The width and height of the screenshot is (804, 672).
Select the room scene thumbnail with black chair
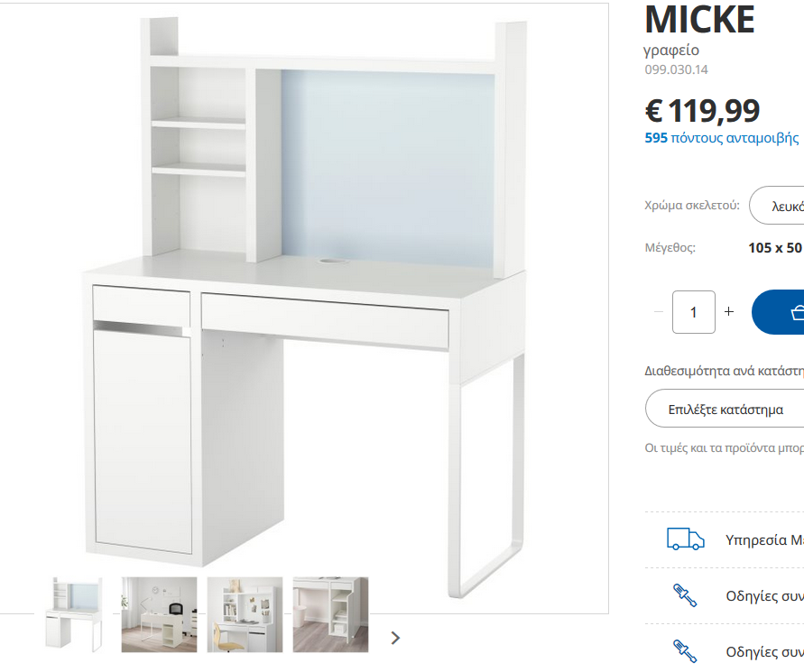click(159, 614)
